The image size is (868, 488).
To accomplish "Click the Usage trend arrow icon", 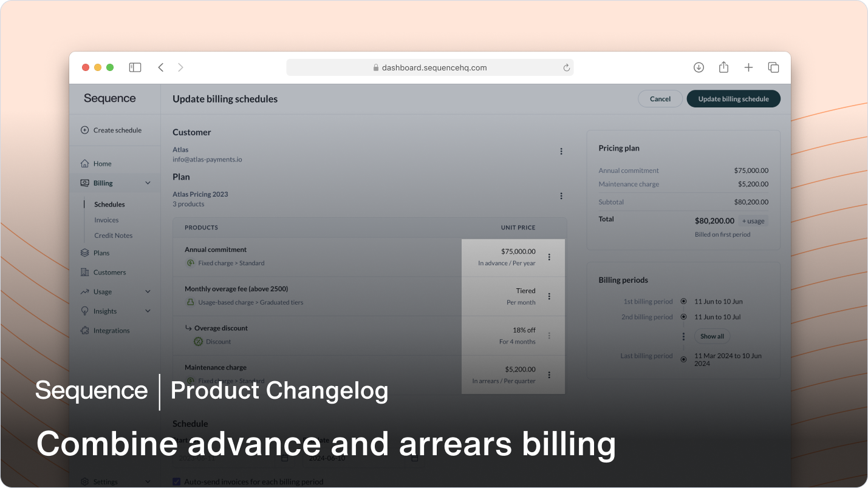I will 84,291.
